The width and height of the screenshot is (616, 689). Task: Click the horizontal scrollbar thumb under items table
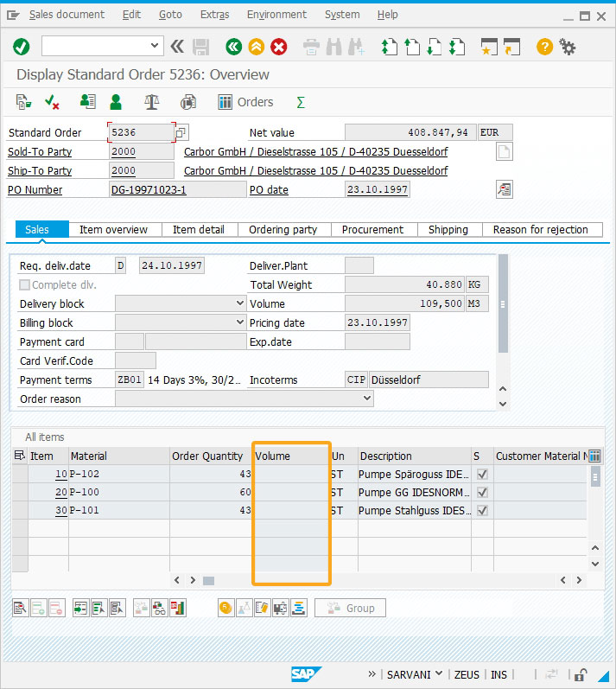point(208,580)
